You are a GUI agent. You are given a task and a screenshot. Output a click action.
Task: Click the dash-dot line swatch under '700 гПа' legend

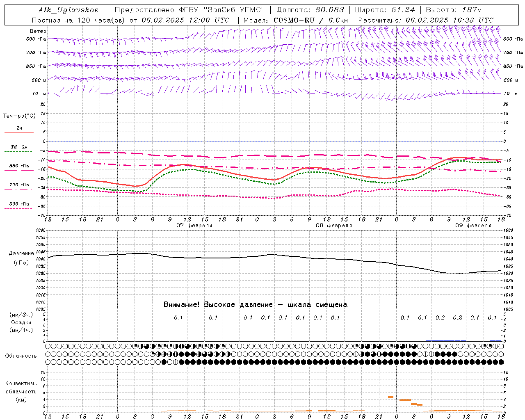tap(18, 190)
